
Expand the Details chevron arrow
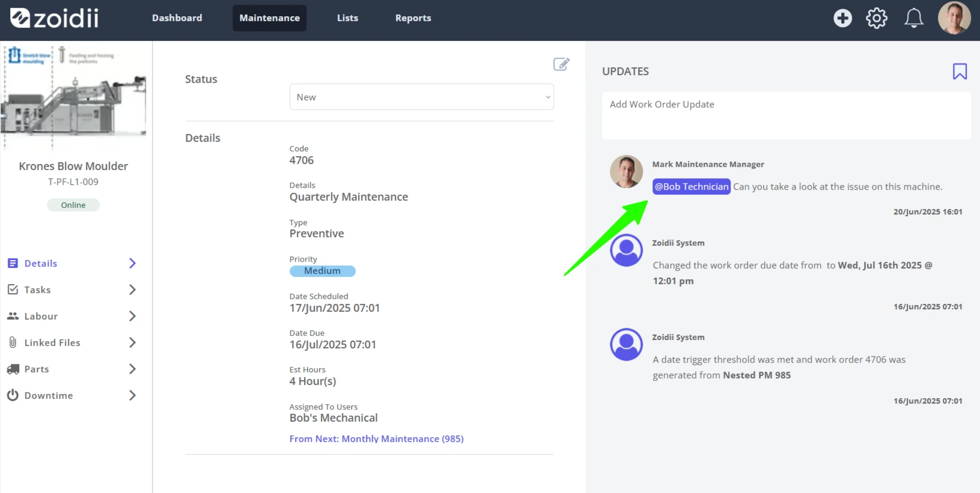pyautogui.click(x=133, y=263)
